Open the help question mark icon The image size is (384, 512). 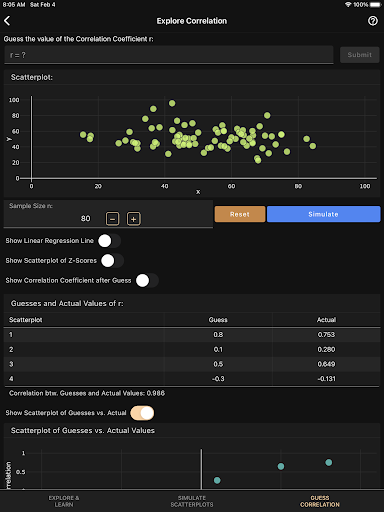coord(373,21)
